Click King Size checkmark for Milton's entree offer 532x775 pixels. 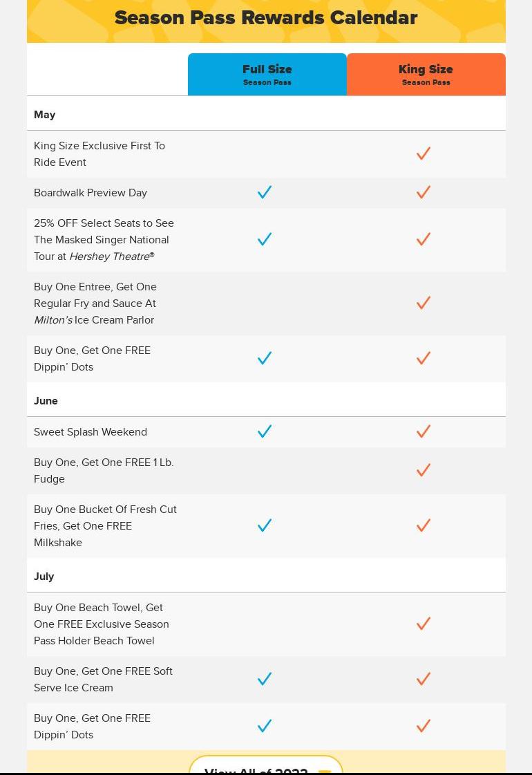tap(424, 303)
